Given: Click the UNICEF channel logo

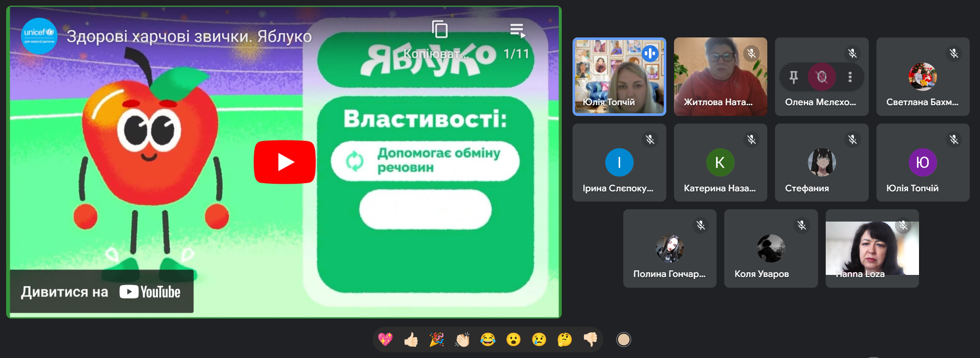Looking at the screenshot, I should (39, 36).
